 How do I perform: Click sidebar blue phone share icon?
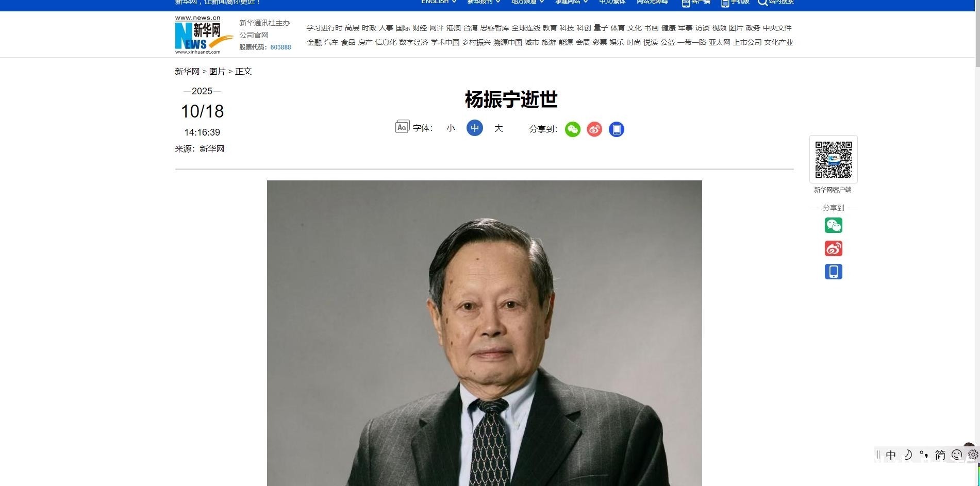pyautogui.click(x=834, y=272)
